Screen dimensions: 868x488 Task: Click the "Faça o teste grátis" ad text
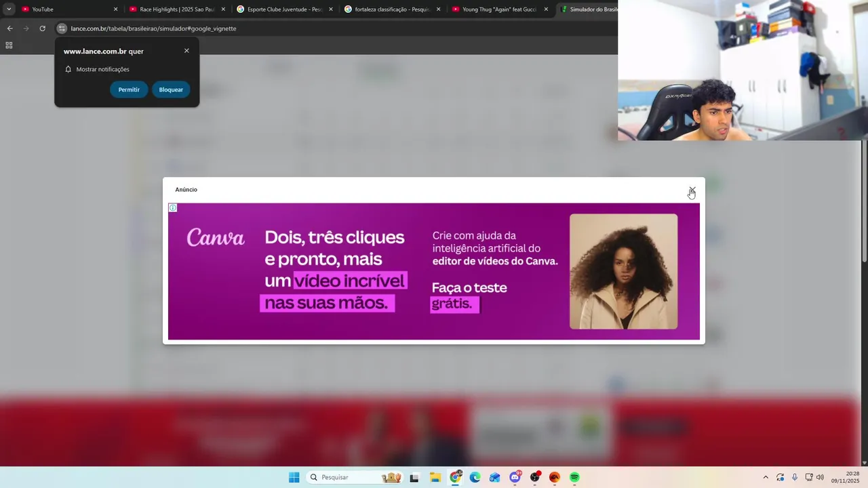click(469, 296)
